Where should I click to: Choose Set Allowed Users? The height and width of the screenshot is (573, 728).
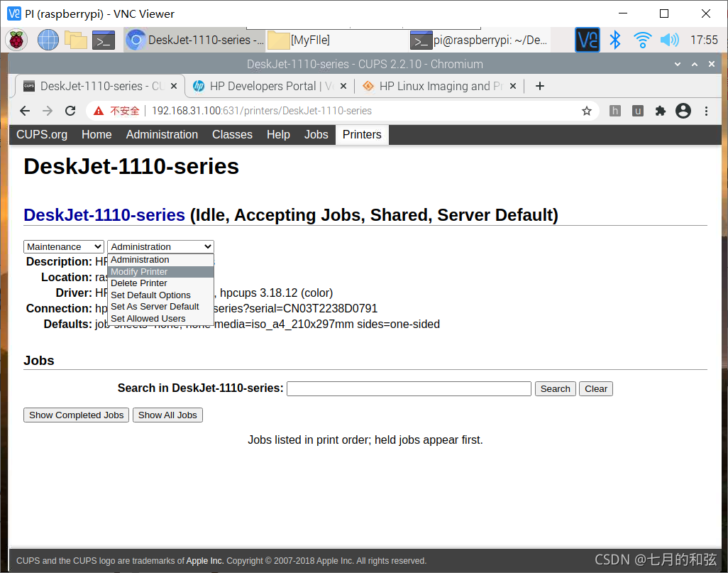pos(160,318)
